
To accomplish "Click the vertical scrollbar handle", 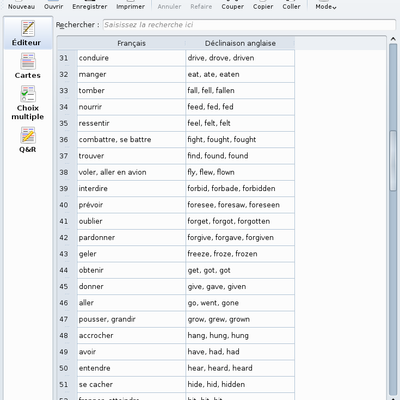I will 393,162.
